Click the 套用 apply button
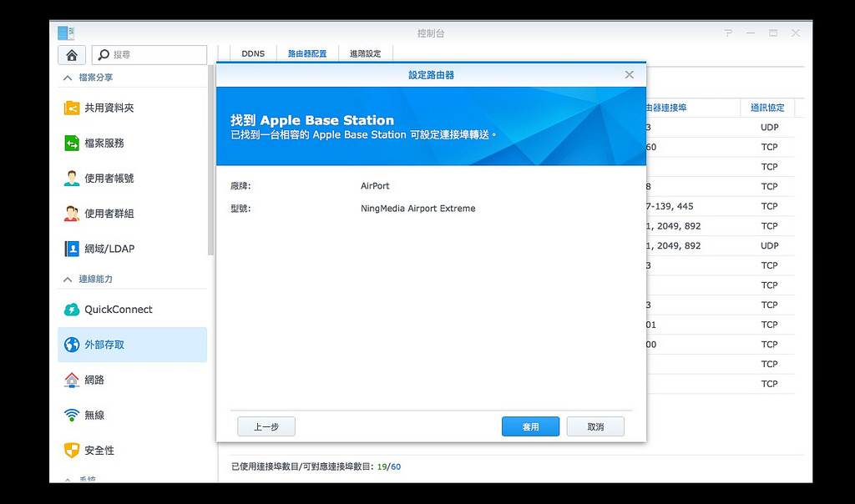This screenshot has height=504, width=855. coord(530,426)
